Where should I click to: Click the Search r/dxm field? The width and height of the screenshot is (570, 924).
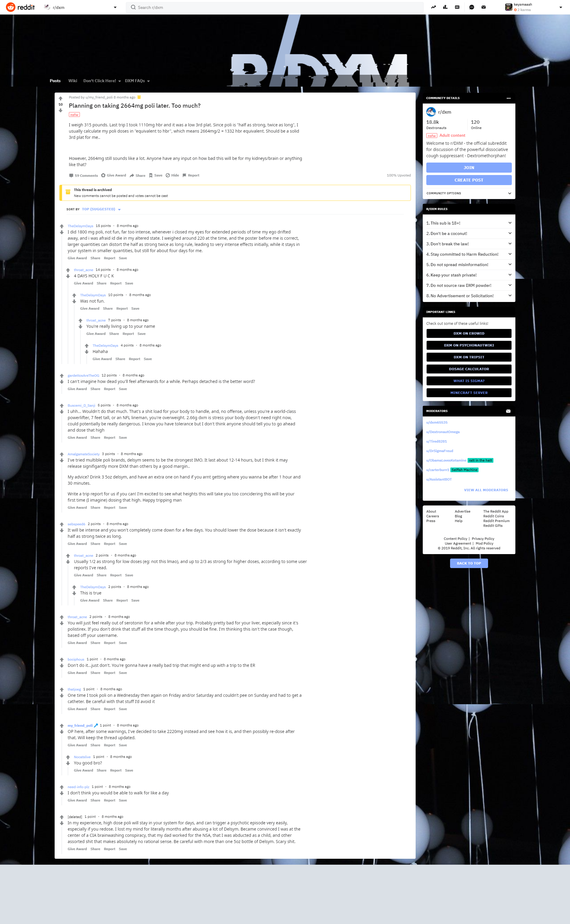tap(275, 7)
